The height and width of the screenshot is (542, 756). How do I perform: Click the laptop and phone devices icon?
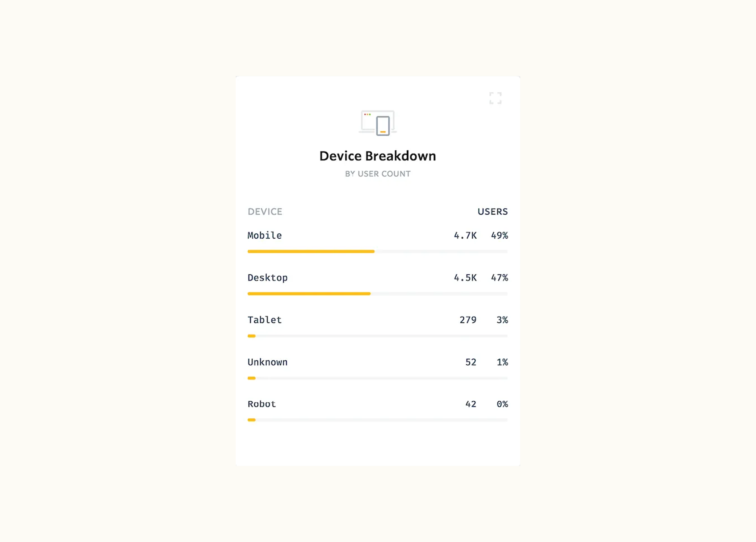pyautogui.click(x=378, y=123)
